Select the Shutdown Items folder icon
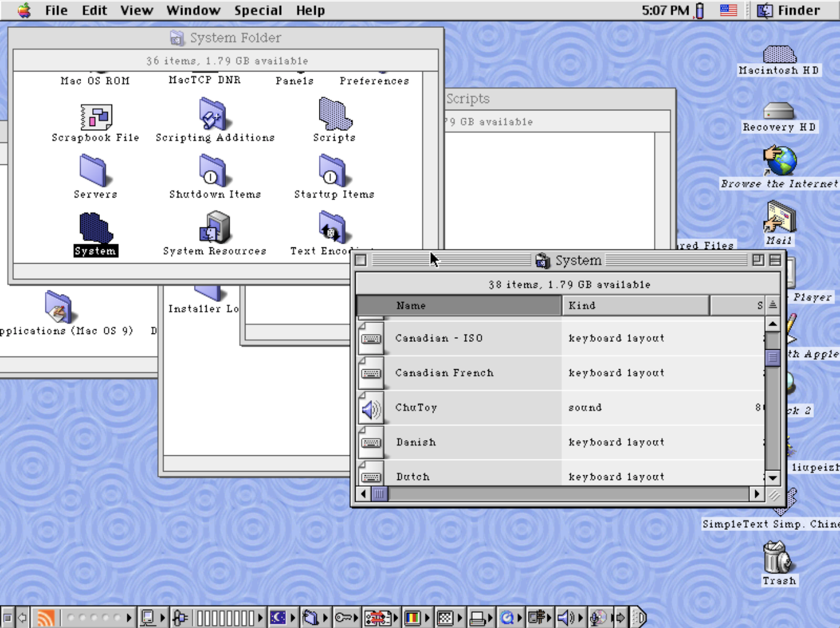The image size is (840, 628). (213, 170)
